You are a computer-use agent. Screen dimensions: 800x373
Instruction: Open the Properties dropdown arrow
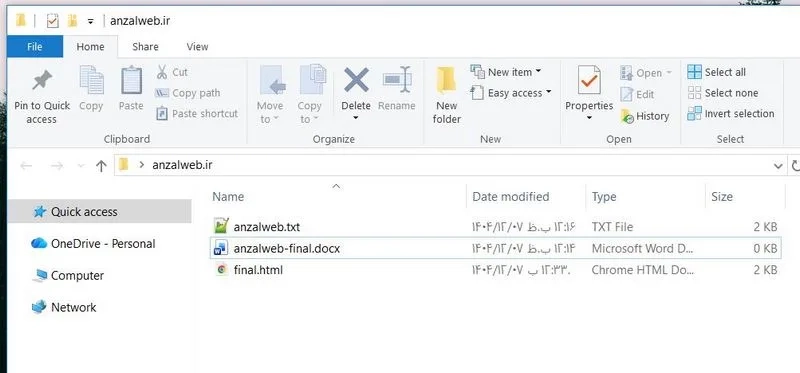(589, 118)
